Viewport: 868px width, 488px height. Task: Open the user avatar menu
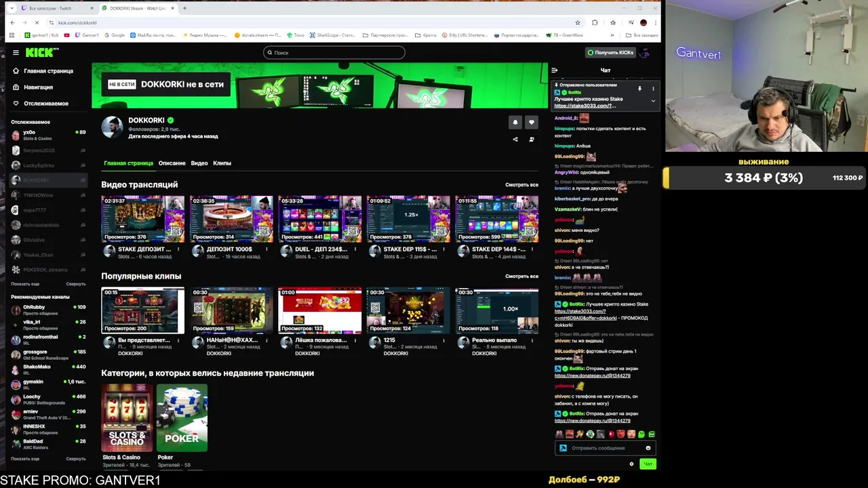tap(645, 52)
